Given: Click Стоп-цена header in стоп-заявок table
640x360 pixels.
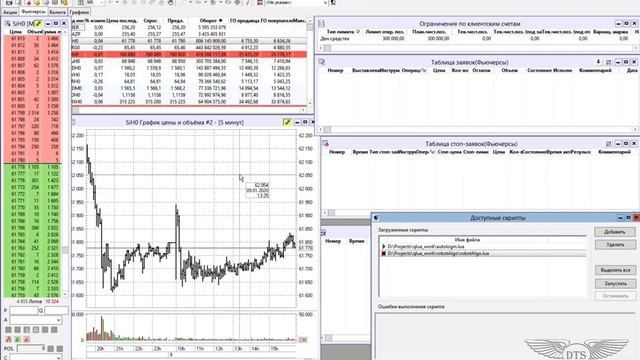Looking at the screenshot, I should click(449, 152).
